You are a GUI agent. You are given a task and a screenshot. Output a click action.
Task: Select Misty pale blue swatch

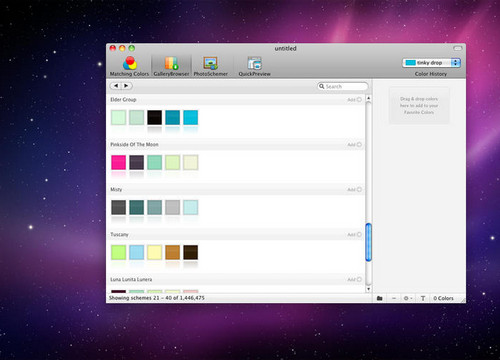191,207
